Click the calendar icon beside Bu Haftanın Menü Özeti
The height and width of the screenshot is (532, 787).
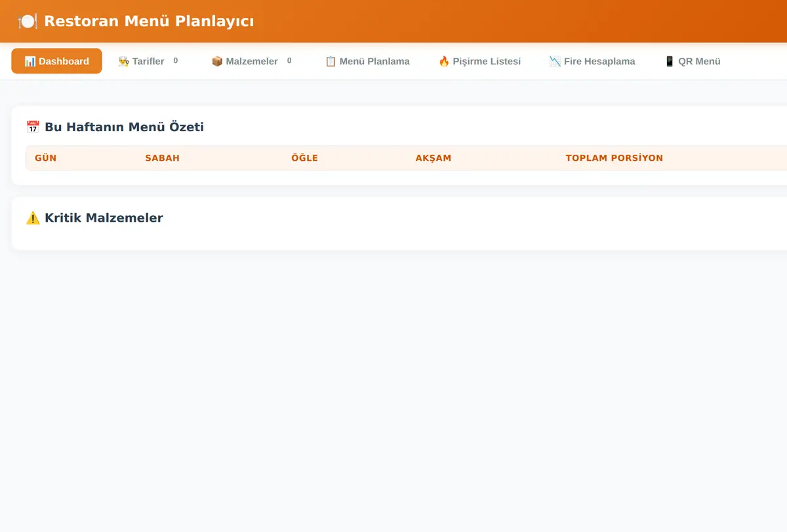coord(33,127)
